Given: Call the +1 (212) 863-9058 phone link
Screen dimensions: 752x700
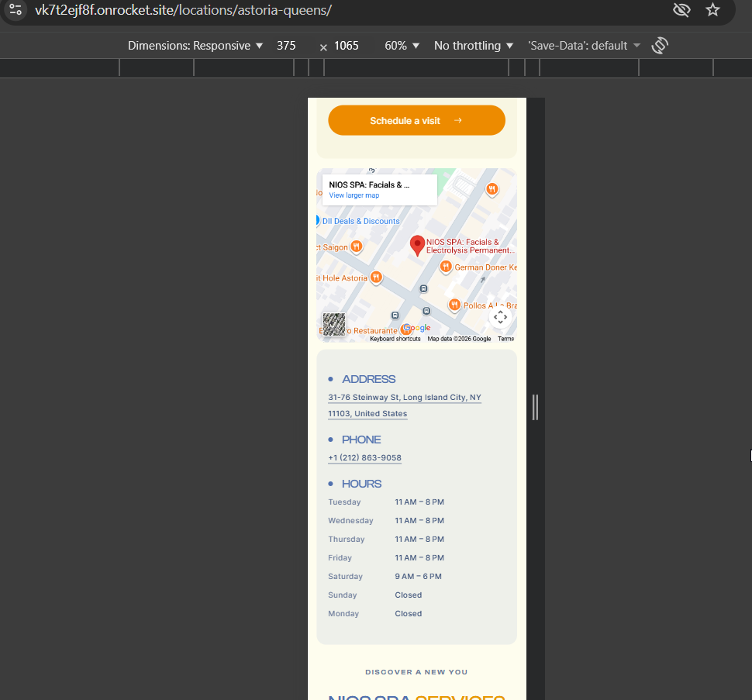Looking at the screenshot, I should click(364, 457).
